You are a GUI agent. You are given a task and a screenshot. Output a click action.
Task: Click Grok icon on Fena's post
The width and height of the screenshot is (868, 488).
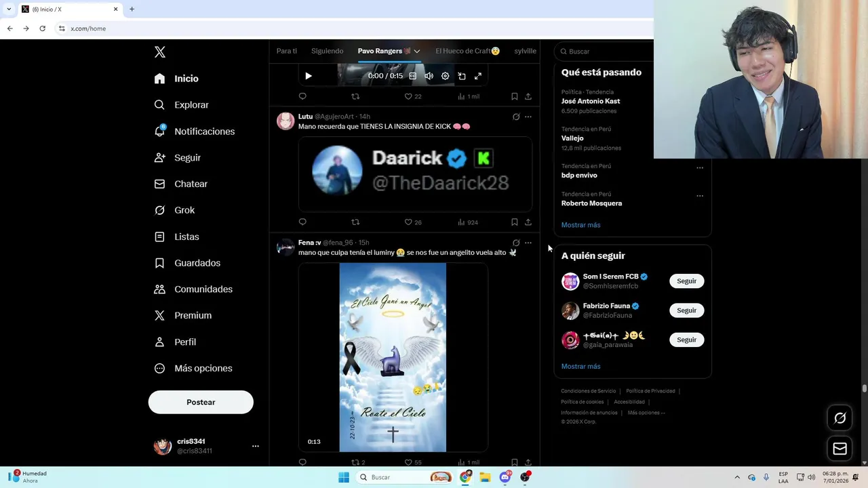pyautogui.click(x=516, y=243)
